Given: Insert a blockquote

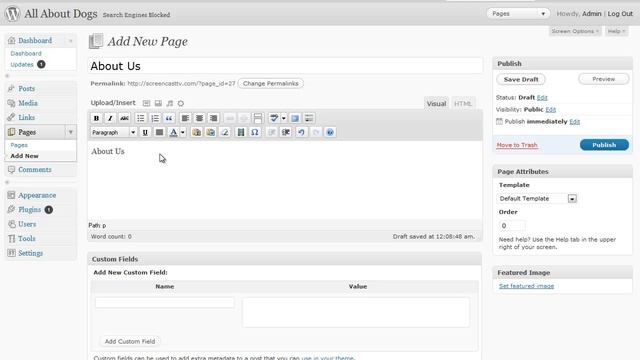Looking at the screenshot, I should [169, 118].
